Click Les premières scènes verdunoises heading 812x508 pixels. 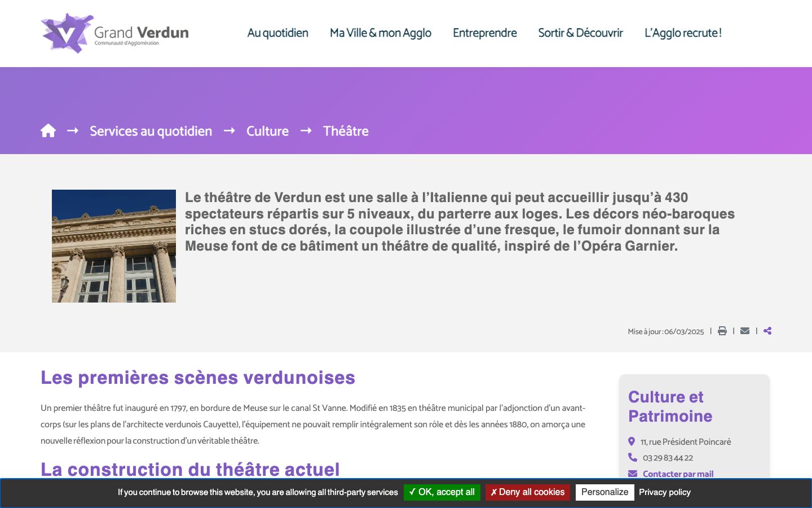tap(198, 378)
